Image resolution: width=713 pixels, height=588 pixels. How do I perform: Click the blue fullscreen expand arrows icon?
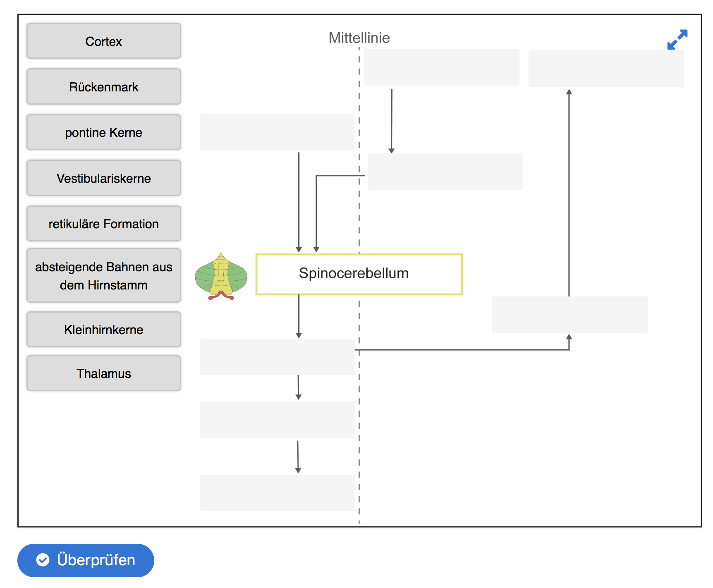[677, 40]
